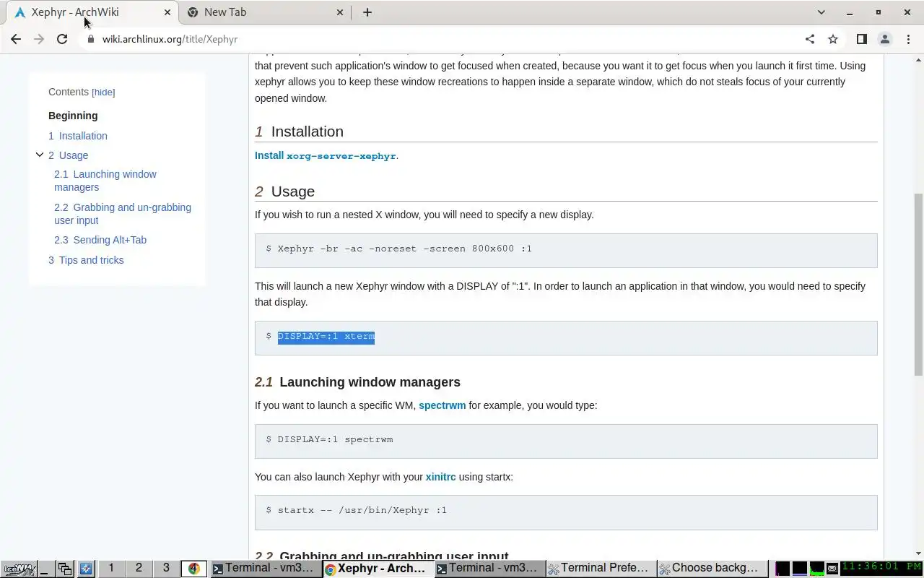Click the taskbar clock showing 11:36:01 PM

coord(881,568)
